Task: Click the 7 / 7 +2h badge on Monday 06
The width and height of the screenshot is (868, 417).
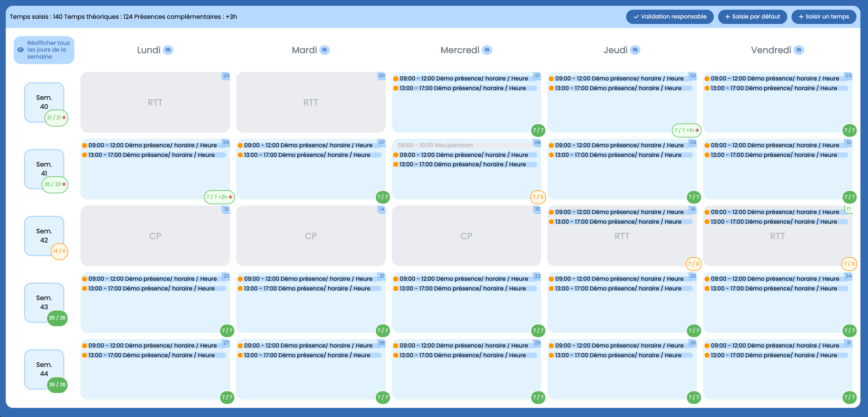Action: (x=219, y=197)
